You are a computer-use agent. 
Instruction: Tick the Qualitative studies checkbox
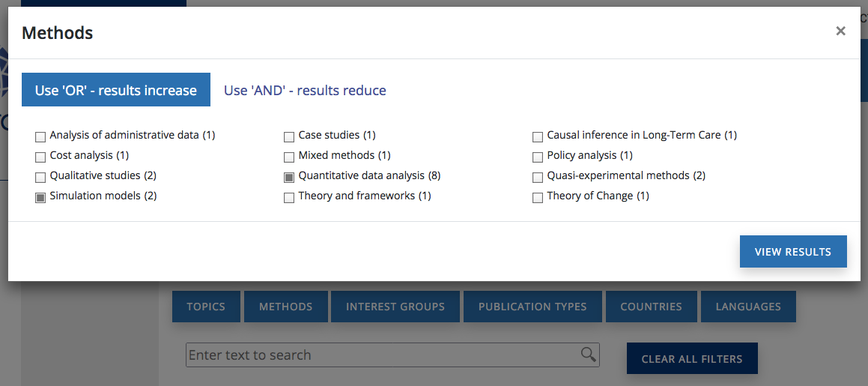(40, 177)
